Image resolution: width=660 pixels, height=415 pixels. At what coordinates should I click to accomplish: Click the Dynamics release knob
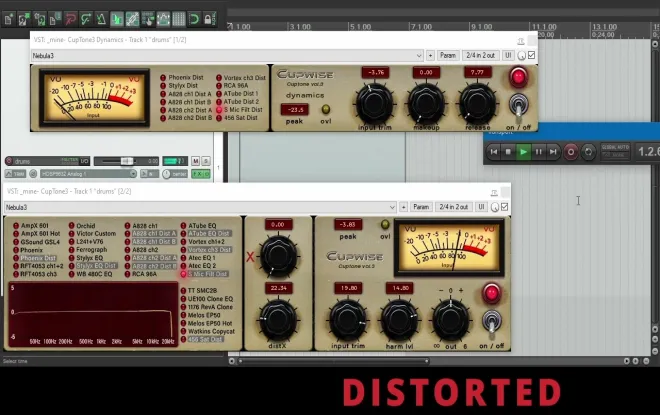(477, 103)
